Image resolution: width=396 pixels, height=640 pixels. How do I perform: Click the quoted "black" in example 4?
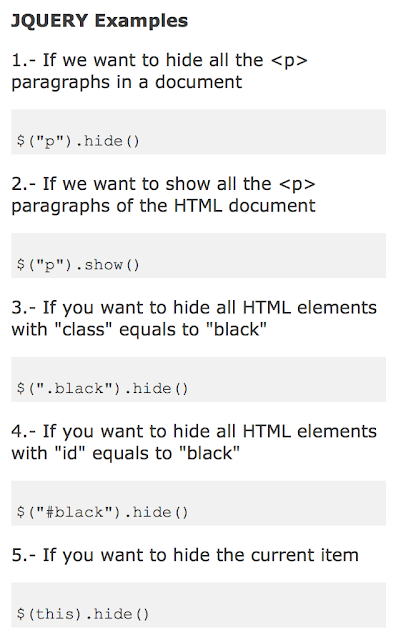(210, 453)
